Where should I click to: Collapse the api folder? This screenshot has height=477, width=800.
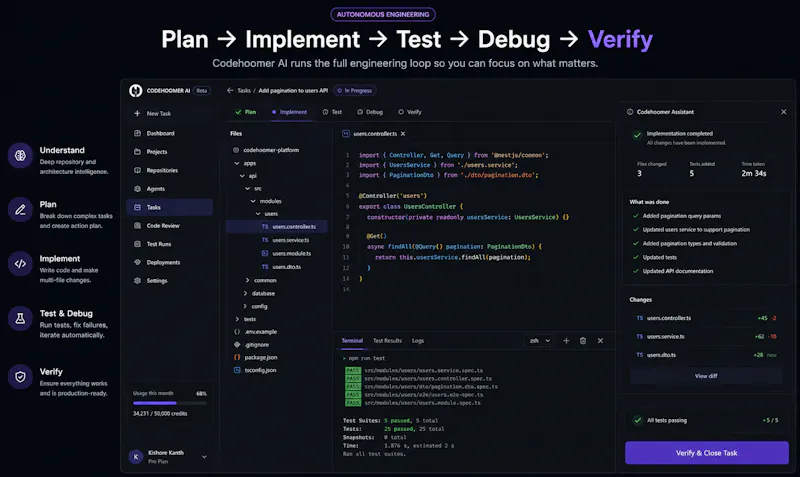pos(242,175)
